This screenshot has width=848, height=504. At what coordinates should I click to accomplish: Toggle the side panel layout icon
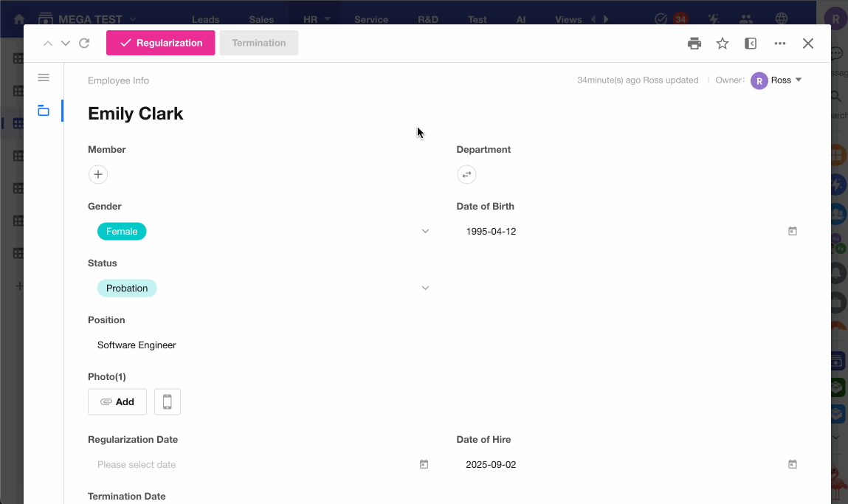pyautogui.click(x=750, y=44)
